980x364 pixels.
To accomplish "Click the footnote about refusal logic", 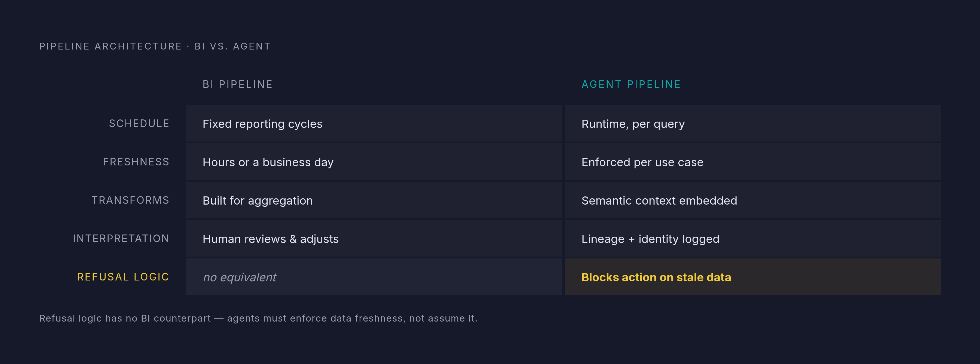I will click(258, 318).
